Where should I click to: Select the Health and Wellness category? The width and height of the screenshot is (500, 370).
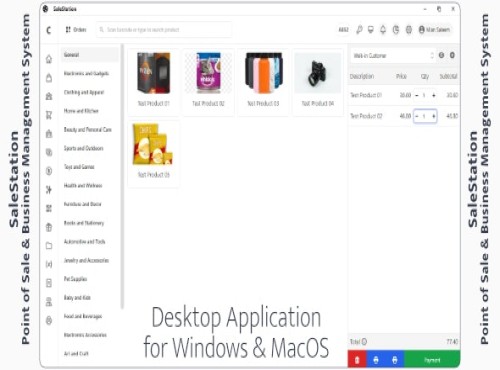83,185
